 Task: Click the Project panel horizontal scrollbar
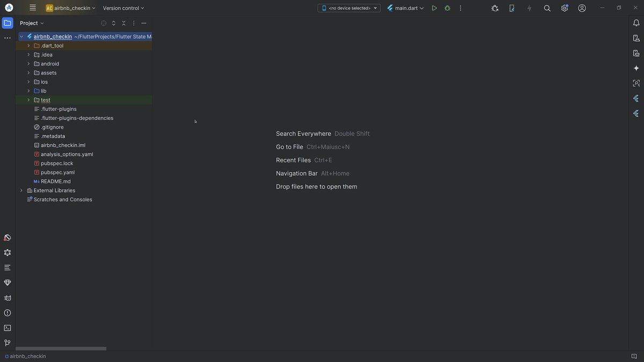(61, 349)
